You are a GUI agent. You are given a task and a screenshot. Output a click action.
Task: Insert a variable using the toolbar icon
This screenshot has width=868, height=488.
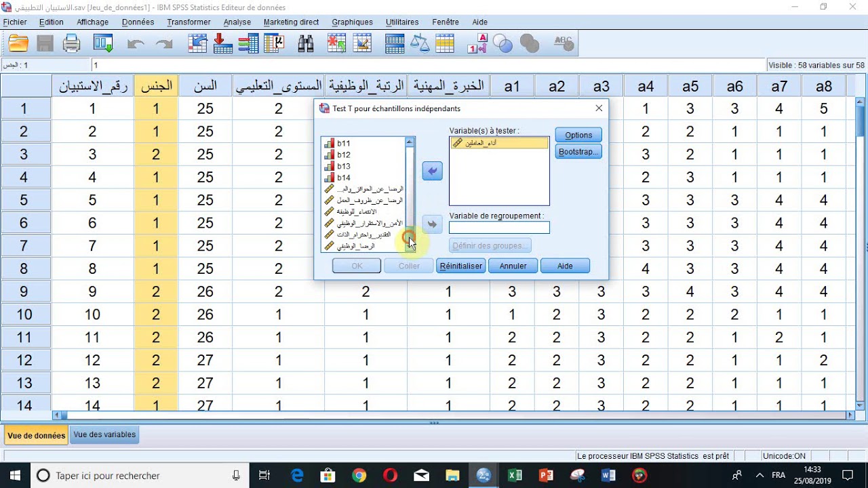tap(362, 44)
